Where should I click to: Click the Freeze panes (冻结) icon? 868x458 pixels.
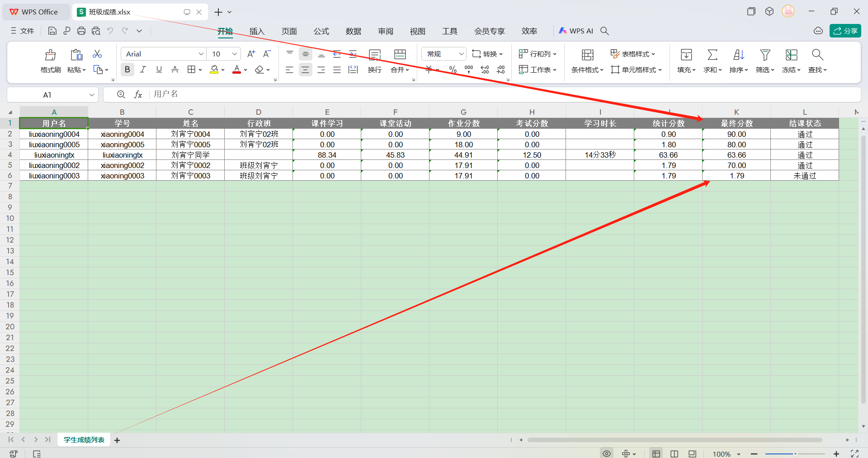(x=791, y=55)
